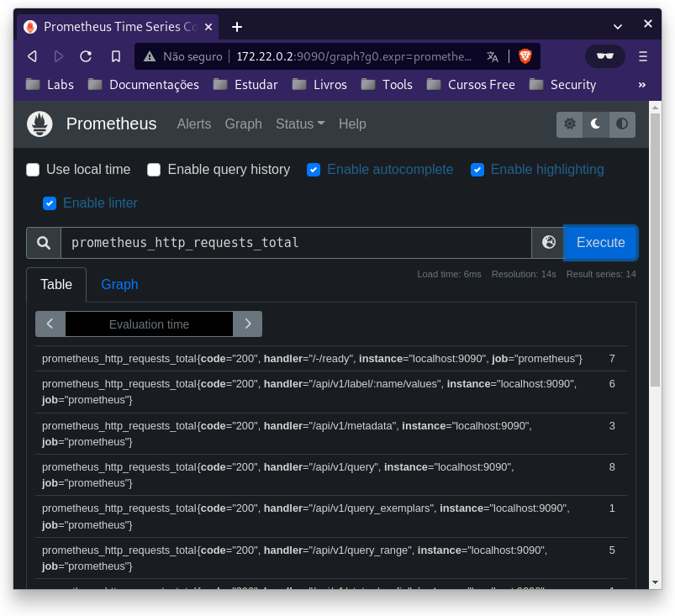This screenshot has height=616, width=675.
Task: Disable the Enable autocomplete checkbox
Action: coord(314,170)
